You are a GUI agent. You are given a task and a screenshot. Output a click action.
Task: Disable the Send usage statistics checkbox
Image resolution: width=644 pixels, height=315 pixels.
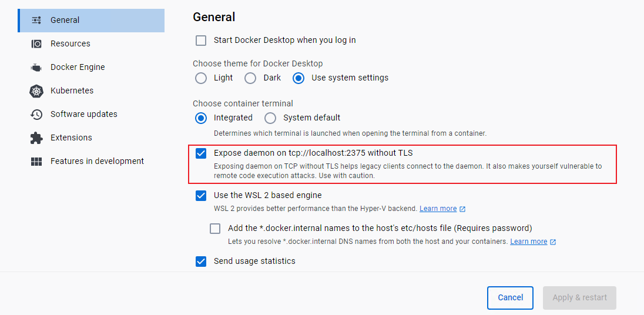click(x=201, y=262)
